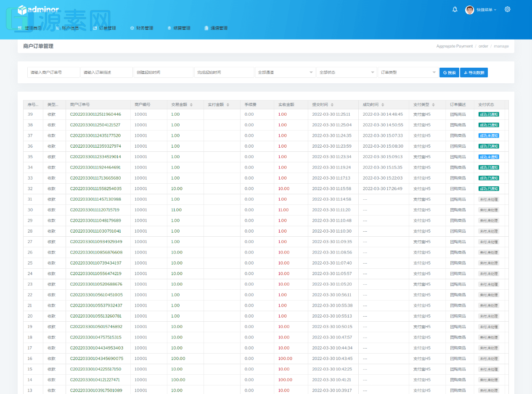Expand the 全部通道 dropdown
532x394 pixels.
click(285, 72)
